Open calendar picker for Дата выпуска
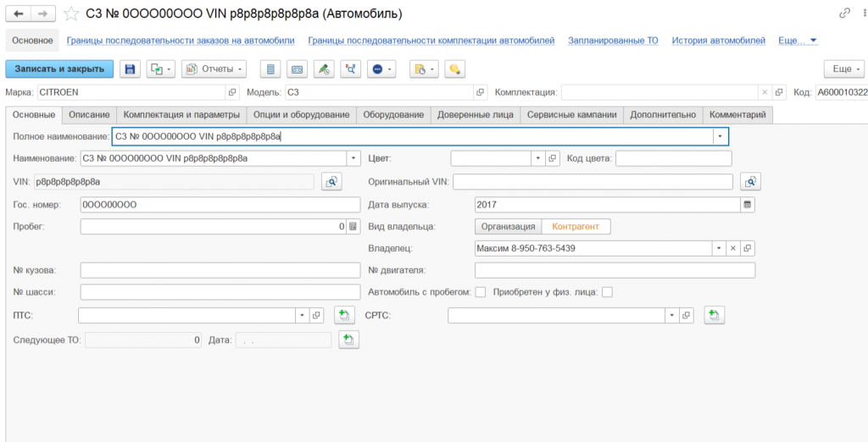This screenshot has width=868, height=442. (747, 204)
